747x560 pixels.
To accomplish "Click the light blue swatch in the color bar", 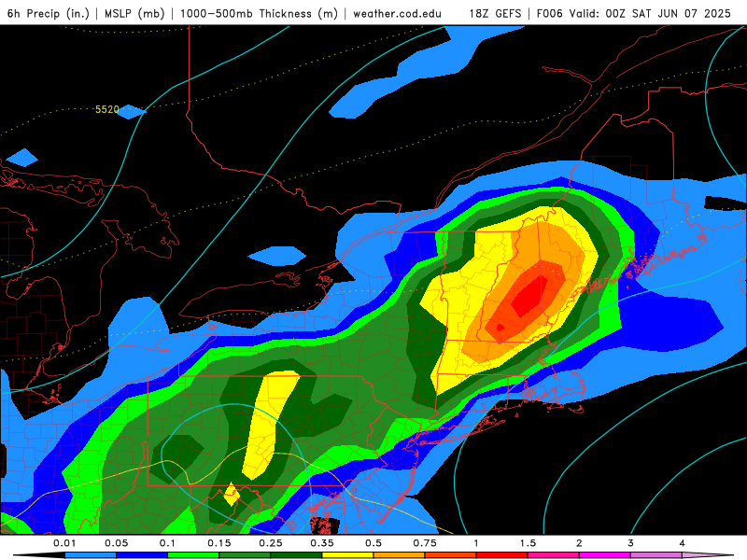I will click(91, 555).
